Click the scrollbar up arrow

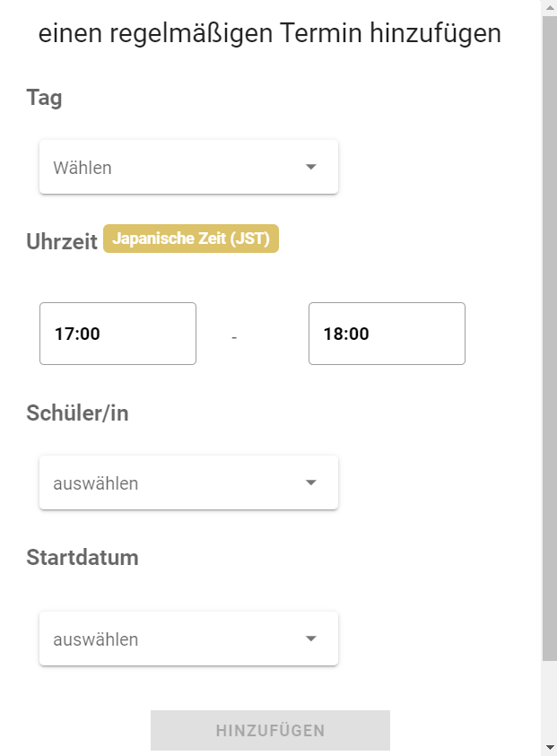click(550, 8)
